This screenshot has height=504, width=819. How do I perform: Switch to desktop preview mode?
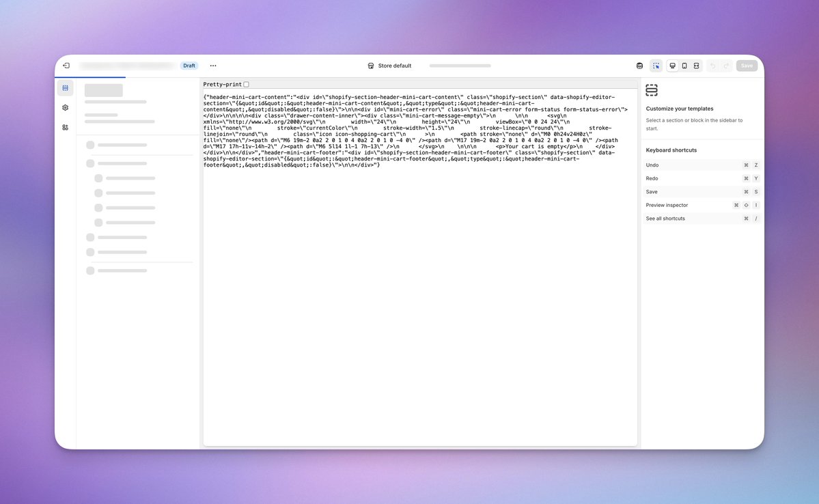(x=673, y=66)
